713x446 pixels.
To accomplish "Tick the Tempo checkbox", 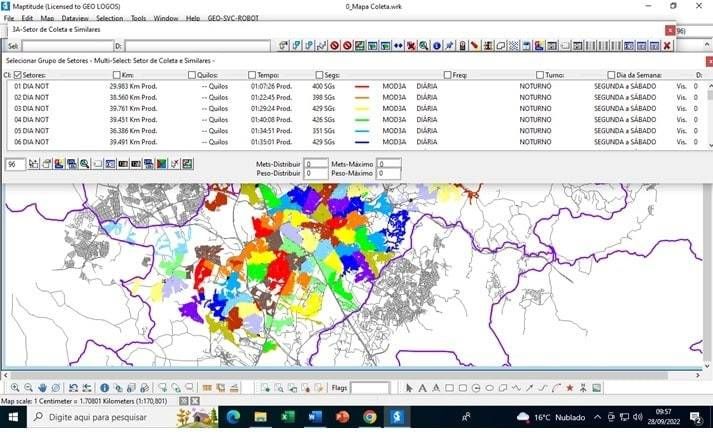I will [250, 75].
